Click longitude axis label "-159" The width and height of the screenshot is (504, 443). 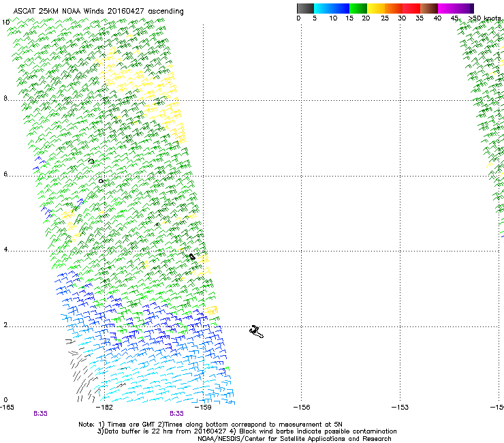tap(203, 408)
